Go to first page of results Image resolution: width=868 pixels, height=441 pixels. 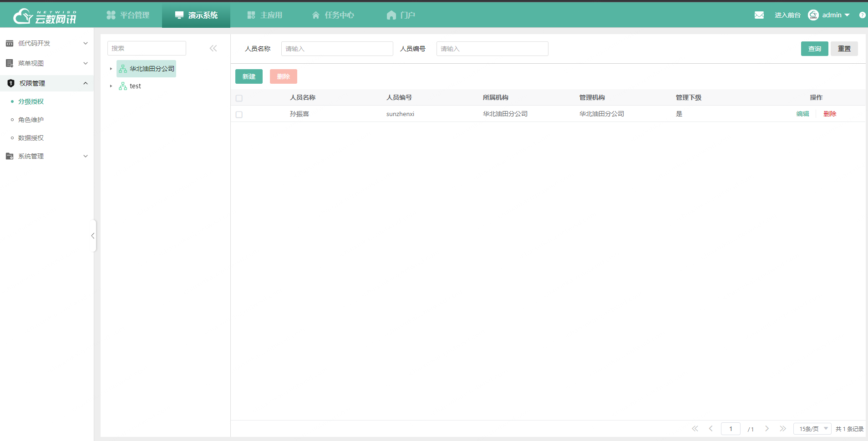[x=695, y=429]
